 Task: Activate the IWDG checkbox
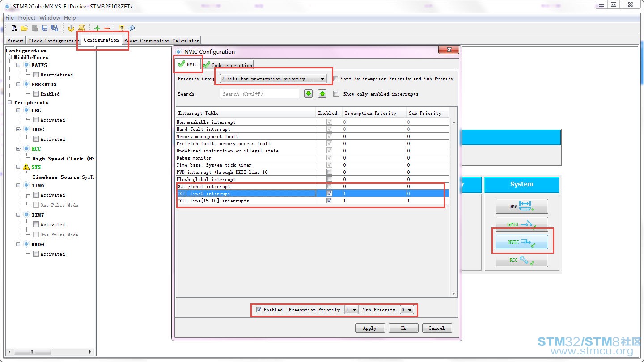[x=36, y=139]
